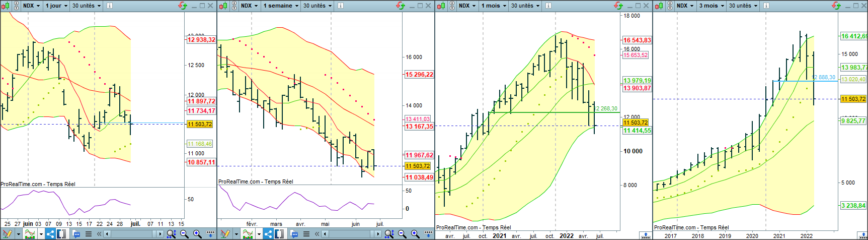
Task: Select drawing pencil tool in daily chart
Action: coord(7,234)
